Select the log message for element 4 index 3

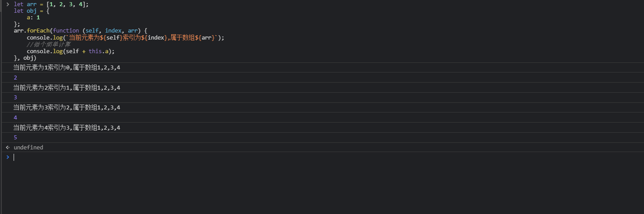(x=67, y=128)
